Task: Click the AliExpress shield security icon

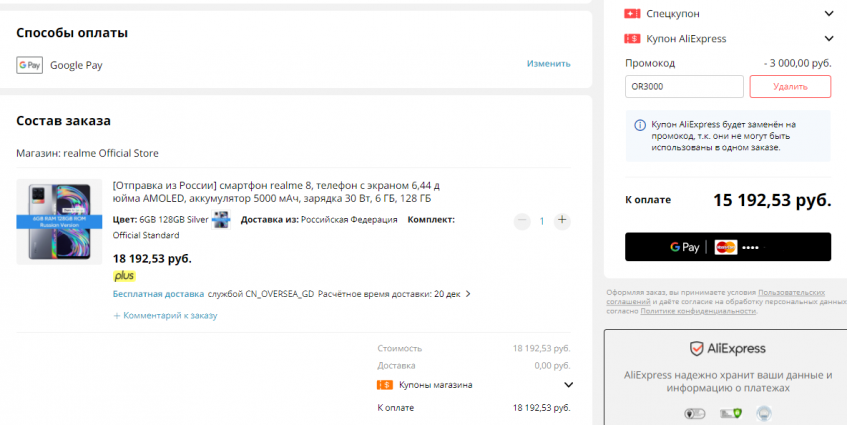Action: pyautogui.click(x=696, y=349)
